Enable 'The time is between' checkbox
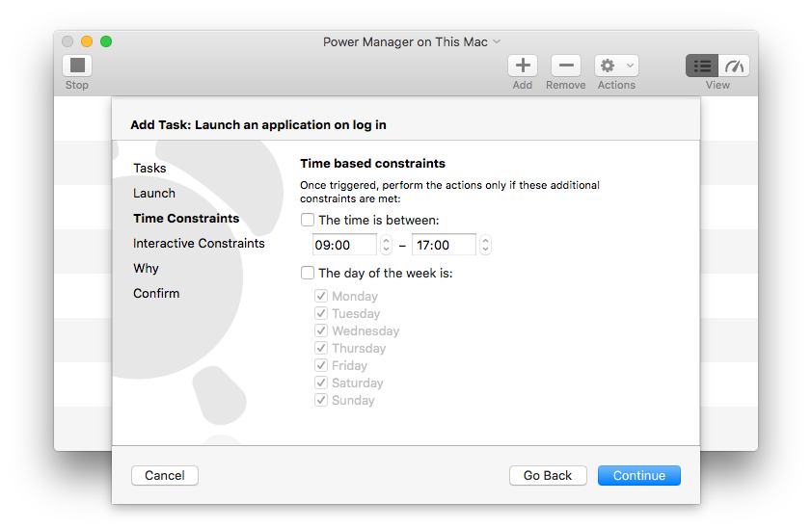This screenshot has width=812, height=528. click(308, 220)
